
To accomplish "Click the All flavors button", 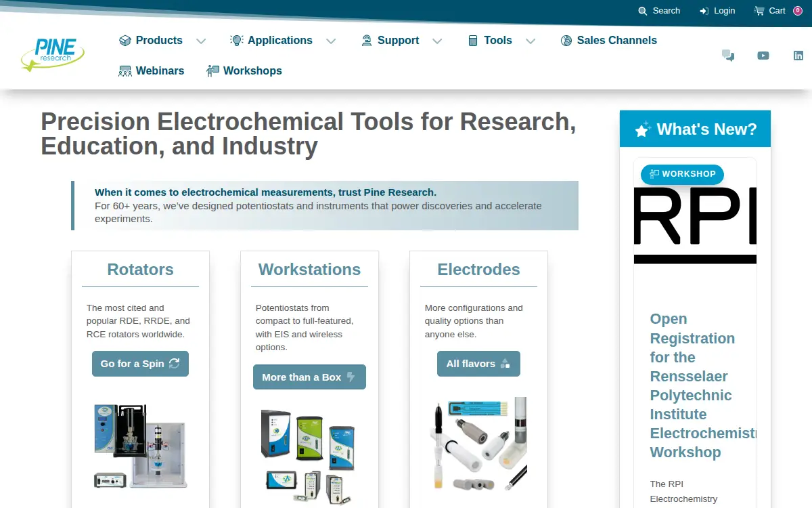I will tap(478, 364).
